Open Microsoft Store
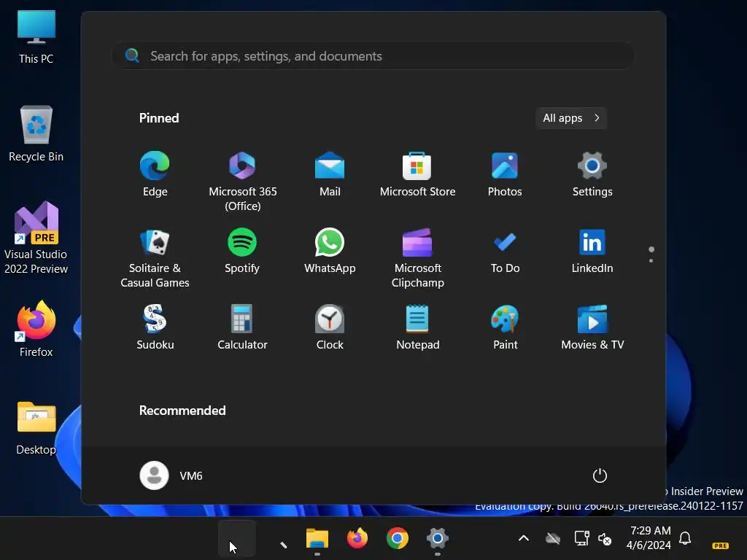This screenshot has height=560, width=747. point(417,174)
